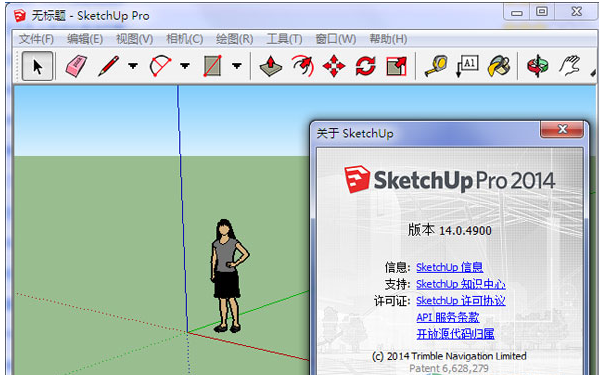Activate the Pan hand tool
This screenshot has height=375, width=599.
pos(570,66)
